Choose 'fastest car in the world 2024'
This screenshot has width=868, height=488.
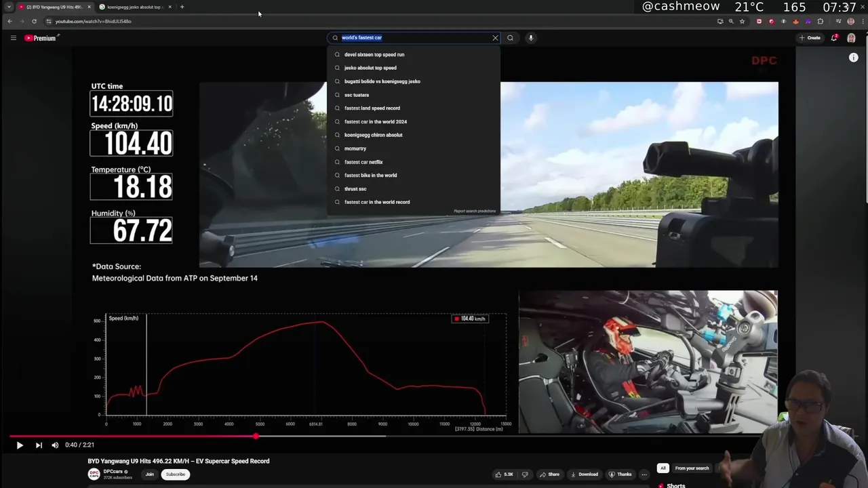[x=376, y=121]
